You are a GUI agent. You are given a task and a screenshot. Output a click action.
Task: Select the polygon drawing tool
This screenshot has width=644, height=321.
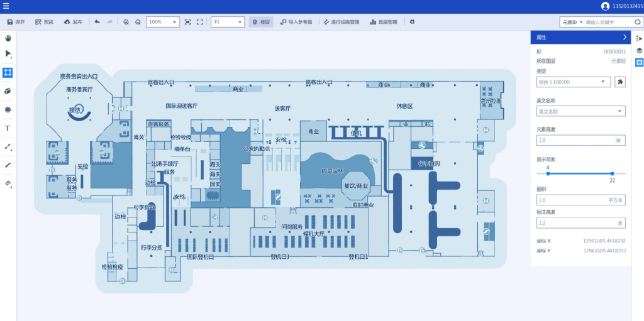tap(8, 73)
